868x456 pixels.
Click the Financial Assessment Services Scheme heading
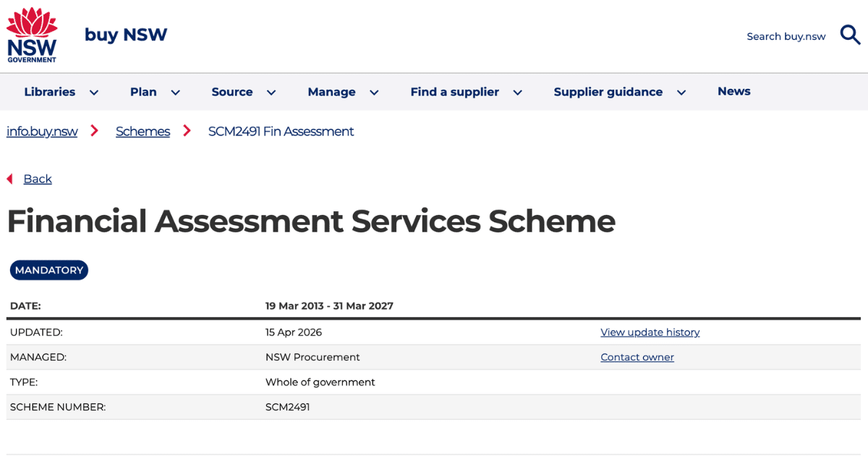pos(311,221)
